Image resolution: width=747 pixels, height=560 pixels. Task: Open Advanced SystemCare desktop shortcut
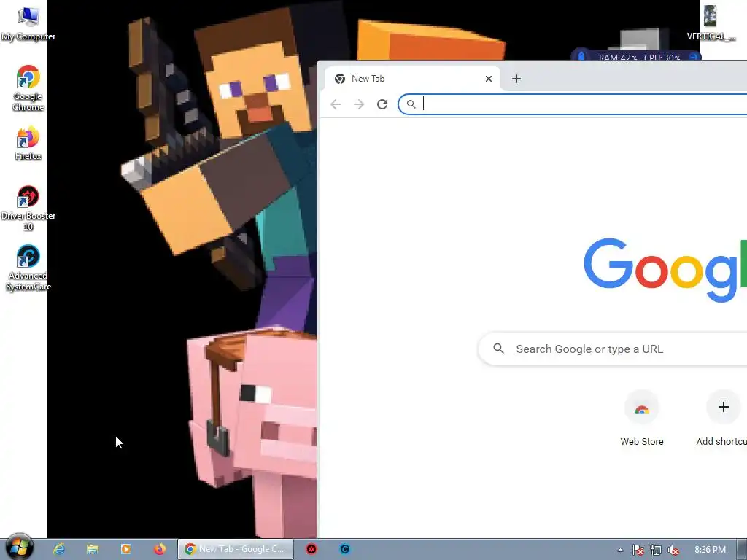[x=28, y=268]
